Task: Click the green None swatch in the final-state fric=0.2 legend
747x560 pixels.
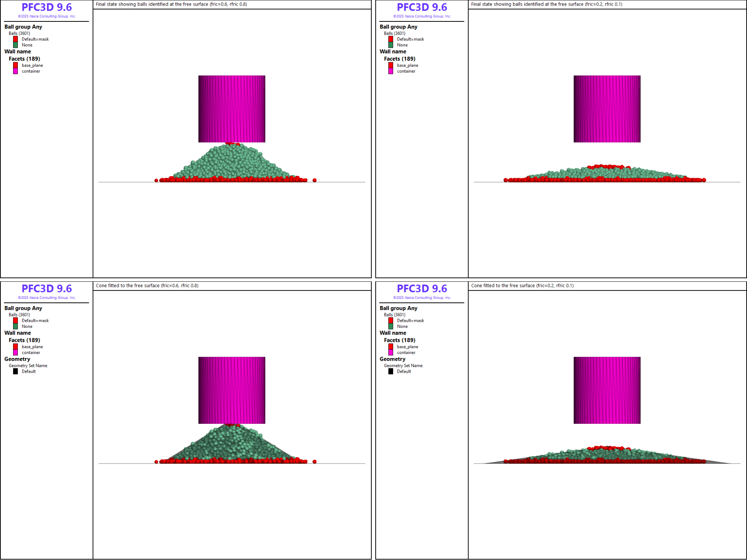Action: point(391,45)
